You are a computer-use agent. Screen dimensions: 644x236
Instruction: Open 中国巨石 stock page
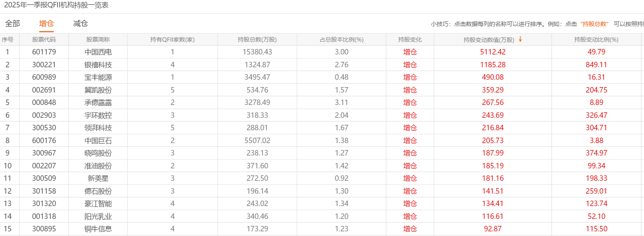98,141
